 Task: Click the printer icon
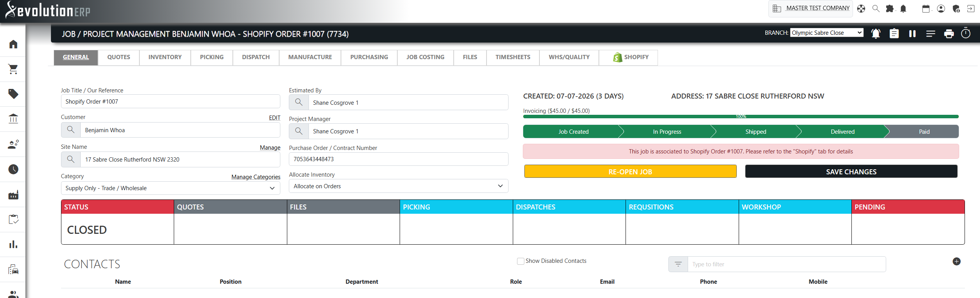click(x=949, y=34)
